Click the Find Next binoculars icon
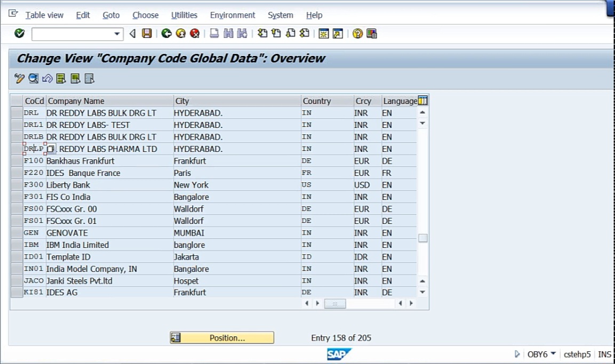Screen dimensions: 615x364 pos(242,34)
